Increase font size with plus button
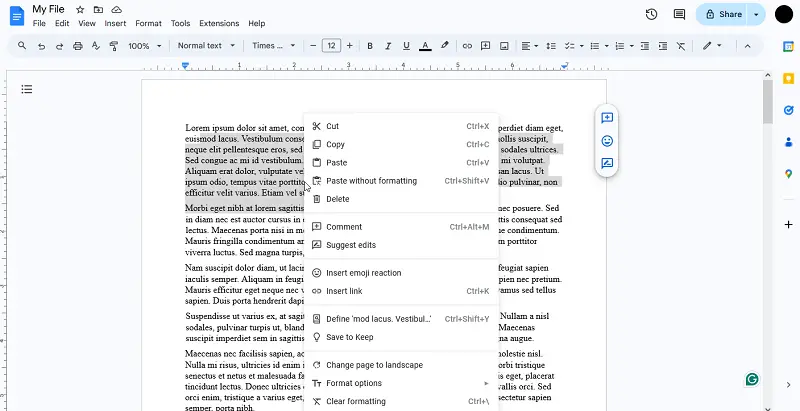 point(349,46)
